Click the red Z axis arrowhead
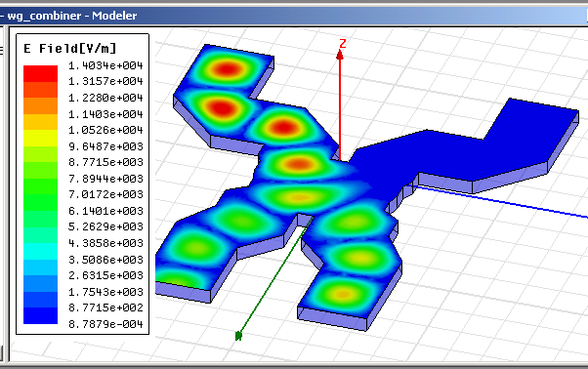Viewport: 588px width, 369px height. [x=340, y=55]
